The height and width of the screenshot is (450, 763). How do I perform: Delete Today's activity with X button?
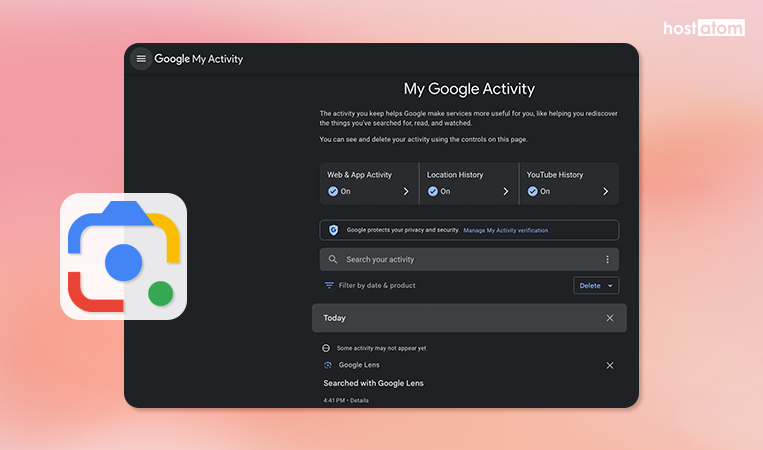pos(610,318)
